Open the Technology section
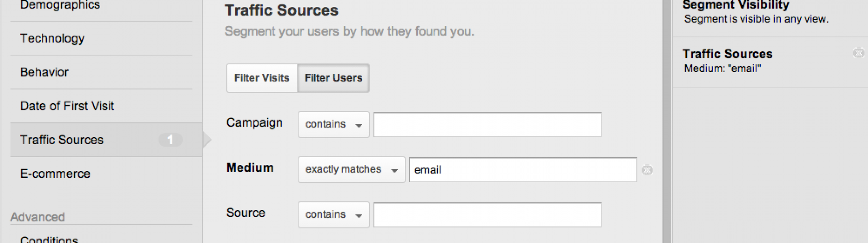868x243 pixels. click(x=52, y=38)
